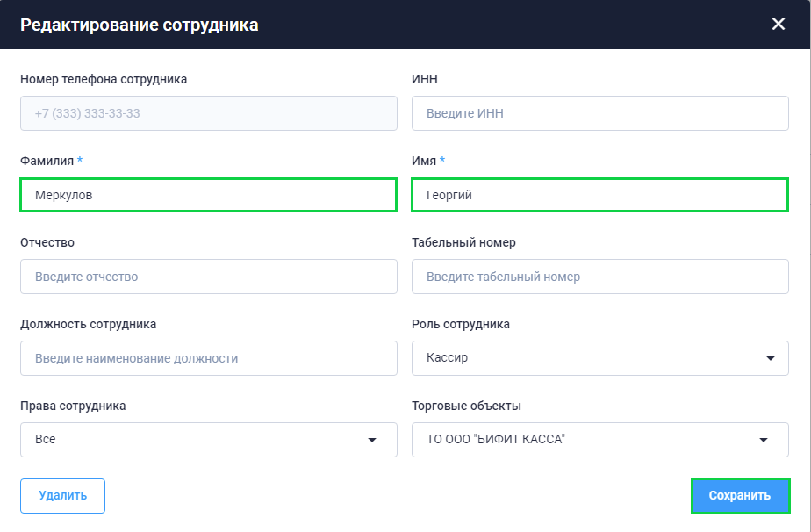Click the arrow icon in Торговые объекты field
The width and height of the screenshot is (811, 532).
click(x=764, y=440)
